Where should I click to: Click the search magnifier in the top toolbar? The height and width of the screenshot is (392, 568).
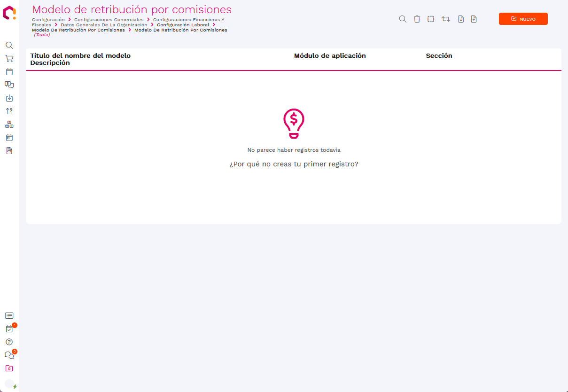[403, 19]
